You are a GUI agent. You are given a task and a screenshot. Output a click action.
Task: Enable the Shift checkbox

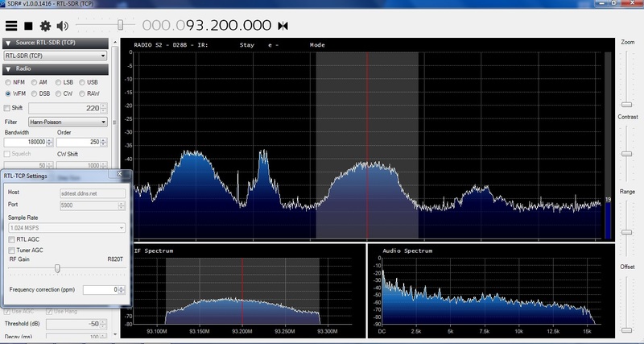click(x=6, y=108)
